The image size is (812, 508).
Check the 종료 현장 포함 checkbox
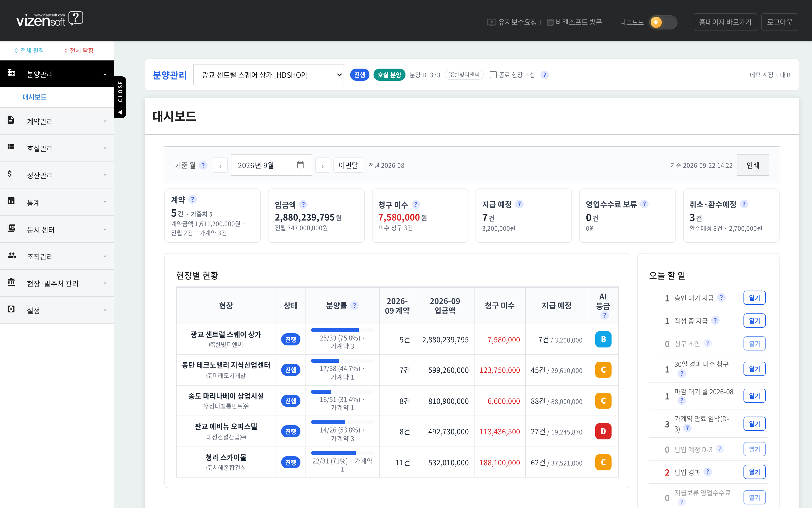point(493,75)
